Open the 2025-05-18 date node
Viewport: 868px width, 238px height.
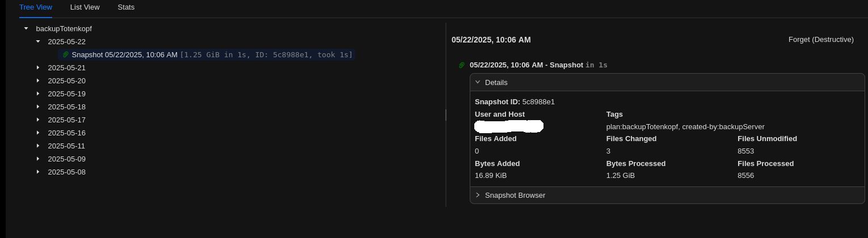[x=38, y=107]
